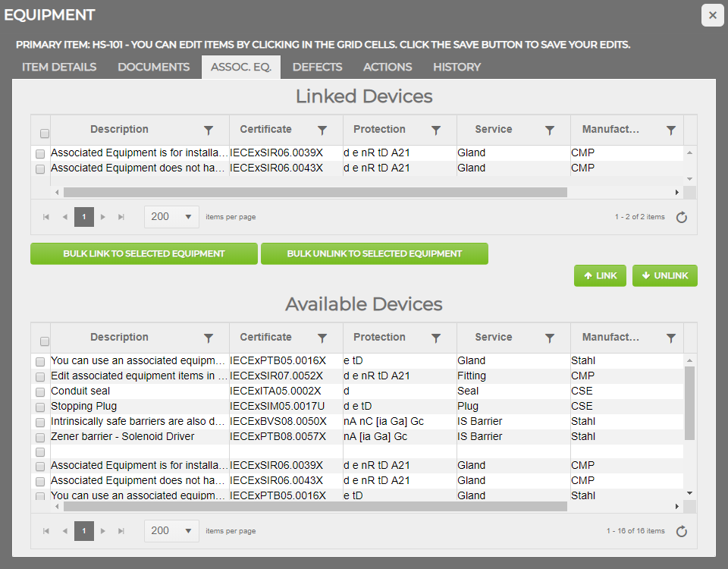Expand items per page dropdown in Available Devices
Image resolution: width=728 pixels, height=569 pixels.
pyautogui.click(x=171, y=531)
